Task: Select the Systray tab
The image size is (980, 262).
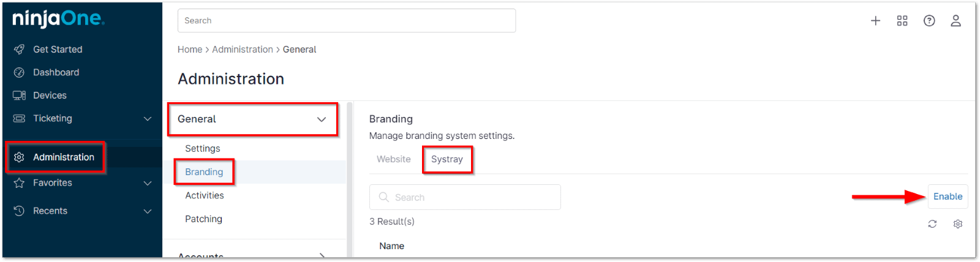Action: click(x=447, y=159)
